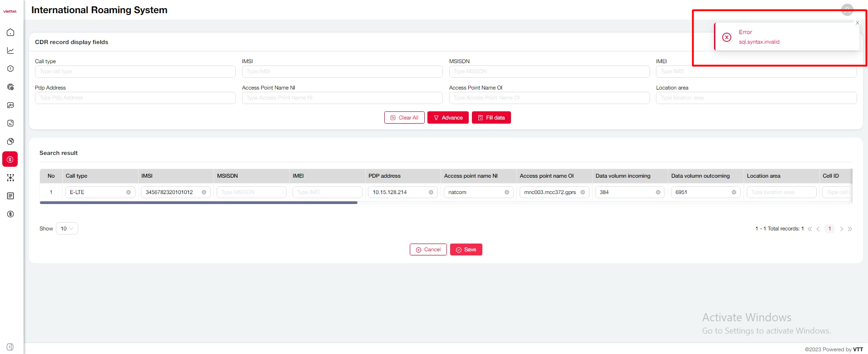Click the user avatar icon
868x354 pixels.
click(x=847, y=10)
